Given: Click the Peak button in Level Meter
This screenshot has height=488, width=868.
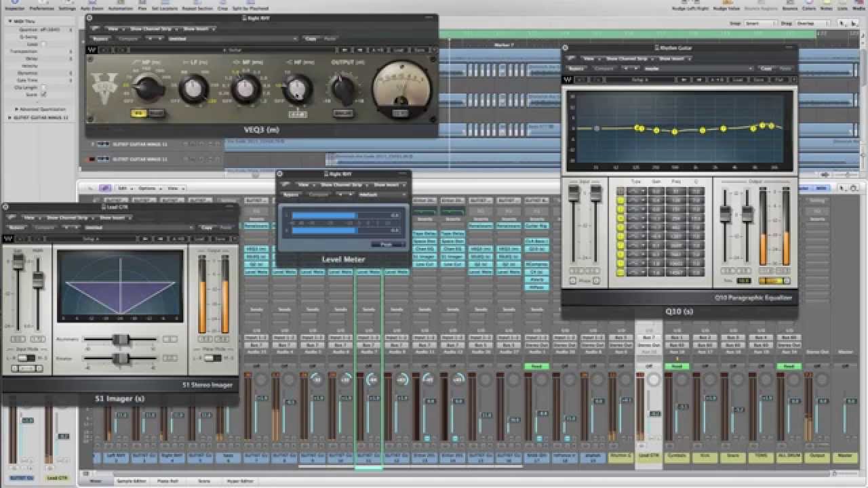Looking at the screenshot, I should tap(387, 244).
